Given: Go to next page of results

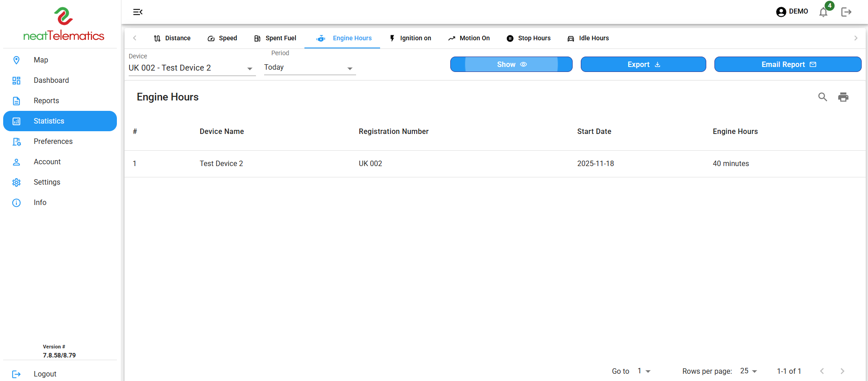Looking at the screenshot, I should (842, 371).
